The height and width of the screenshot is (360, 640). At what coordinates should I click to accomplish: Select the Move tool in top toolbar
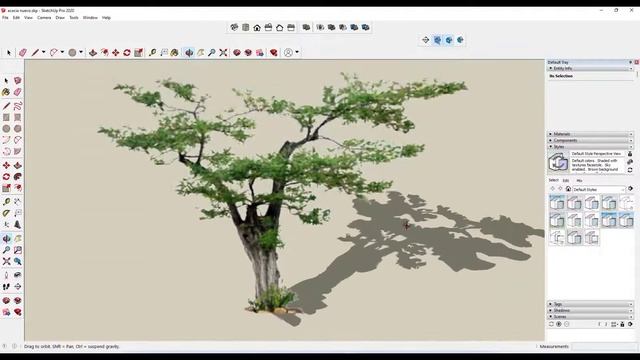(116, 53)
